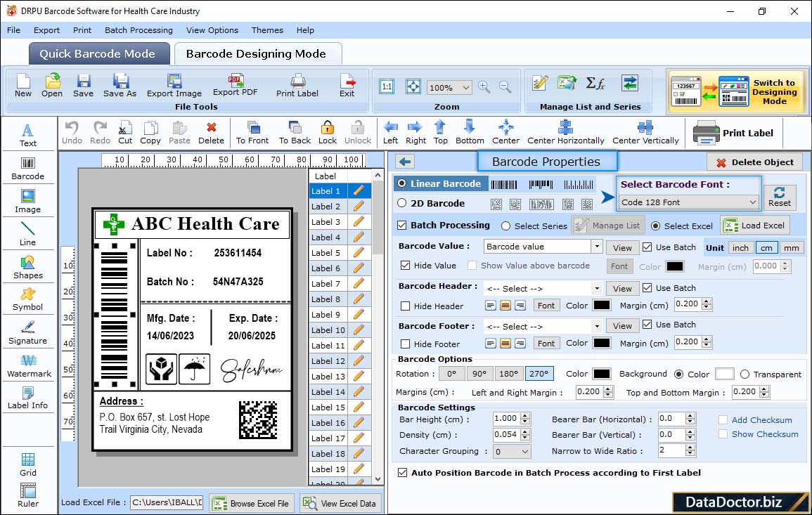Increase the Density value
The image size is (812, 515).
[x=525, y=431]
